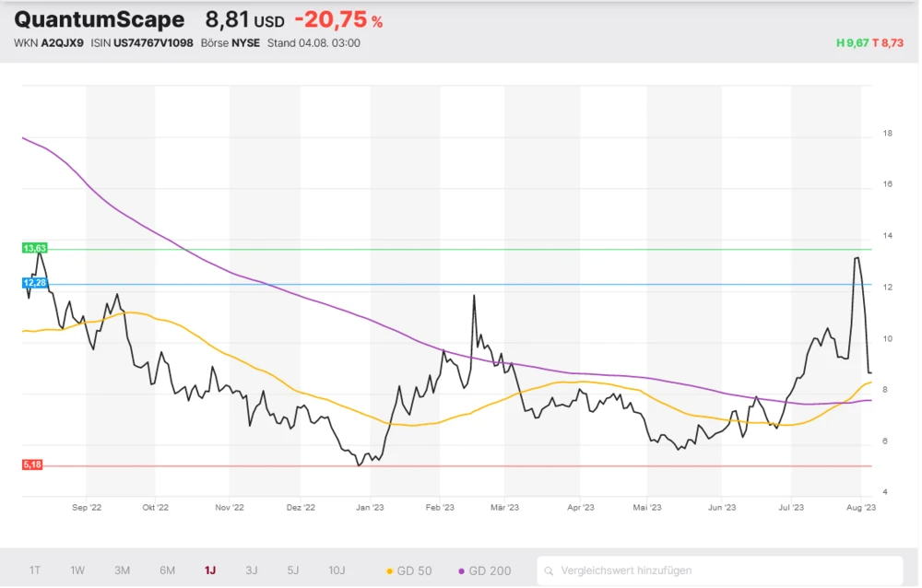Click the green 13,63 price marker

[33, 249]
